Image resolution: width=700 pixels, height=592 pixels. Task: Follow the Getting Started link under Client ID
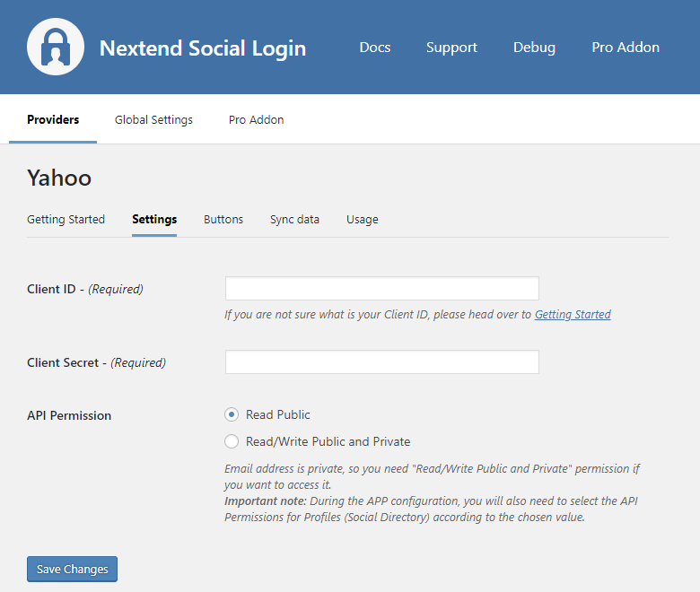click(573, 315)
